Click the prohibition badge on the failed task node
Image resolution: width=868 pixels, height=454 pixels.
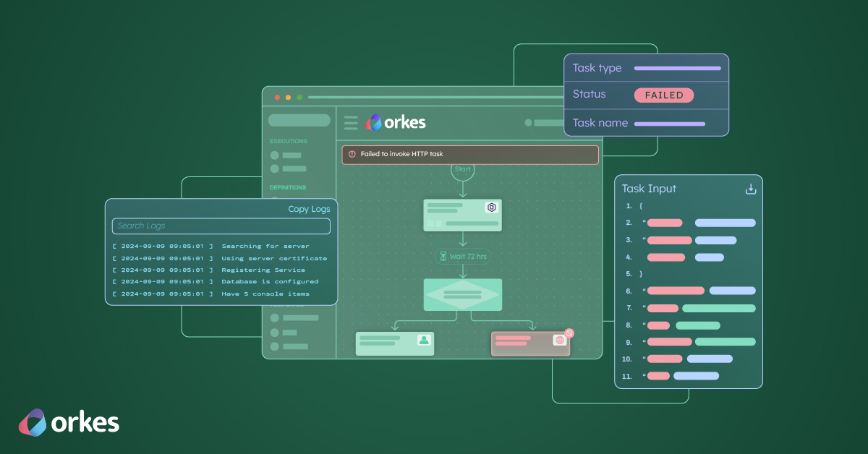click(x=569, y=333)
